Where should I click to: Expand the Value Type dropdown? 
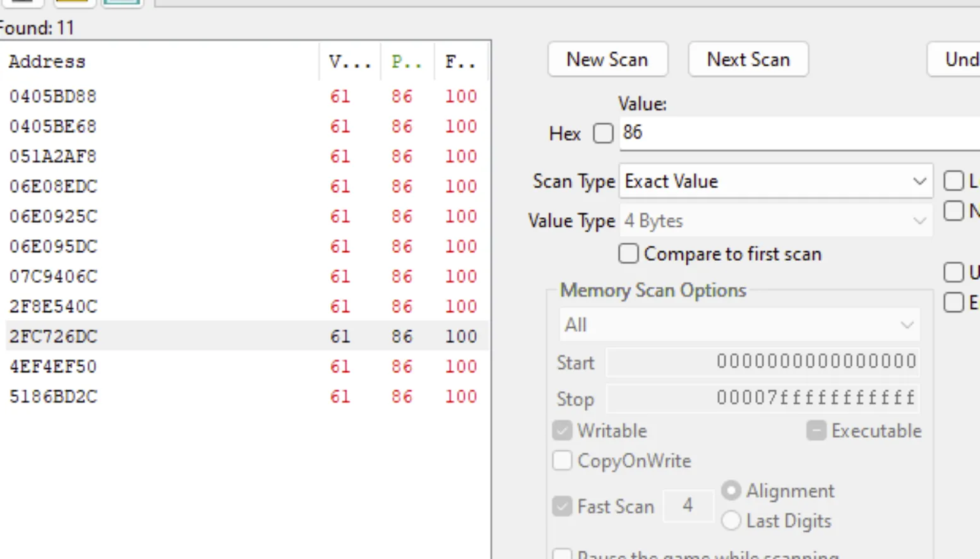pos(775,221)
